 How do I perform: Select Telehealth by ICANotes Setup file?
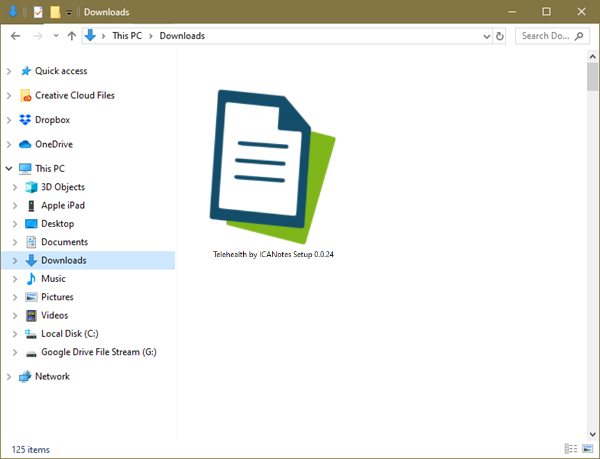(272, 170)
